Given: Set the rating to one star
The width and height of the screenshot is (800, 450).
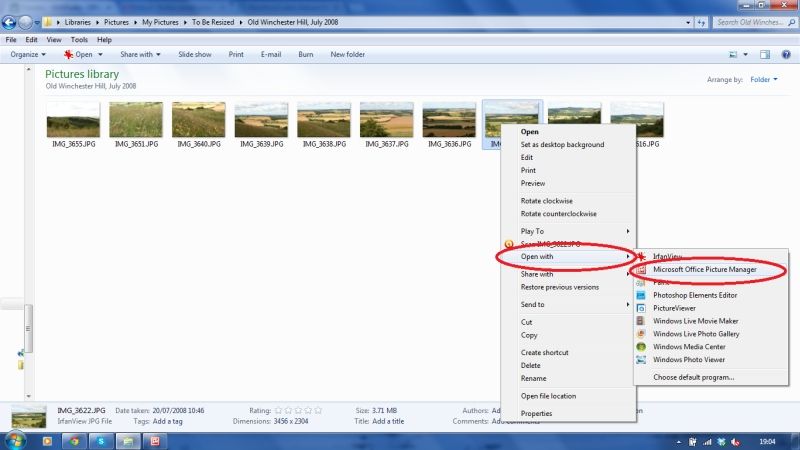Looking at the screenshot, I should click(x=278, y=410).
